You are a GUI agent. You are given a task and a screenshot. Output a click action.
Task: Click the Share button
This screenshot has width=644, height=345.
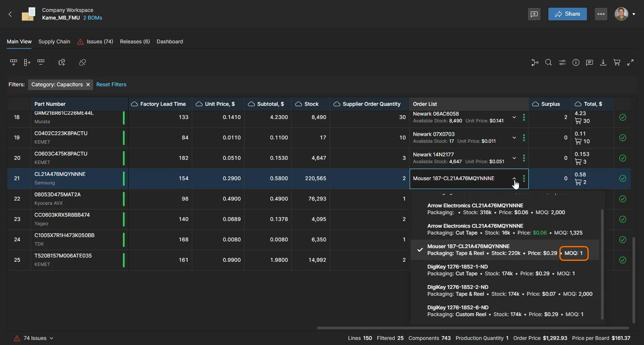pos(567,14)
